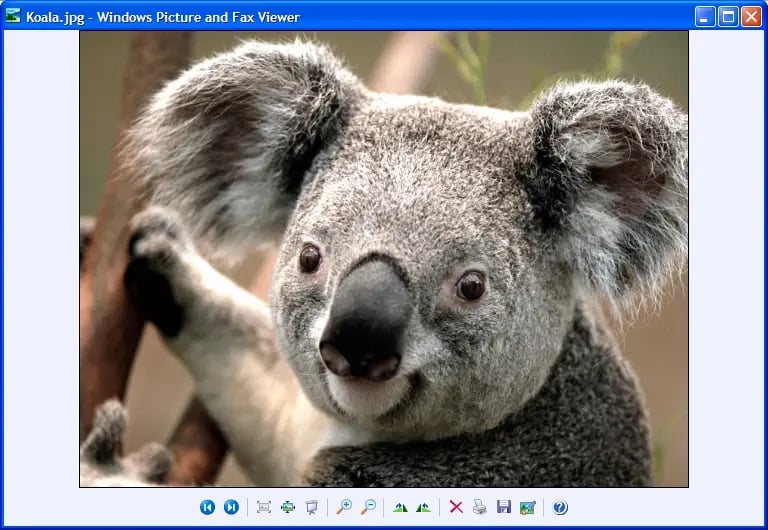The height and width of the screenshot is (530, 768).
Task: Zoom in with the plus magnifier
Action: pyautogui.click(x=344, y=507)
